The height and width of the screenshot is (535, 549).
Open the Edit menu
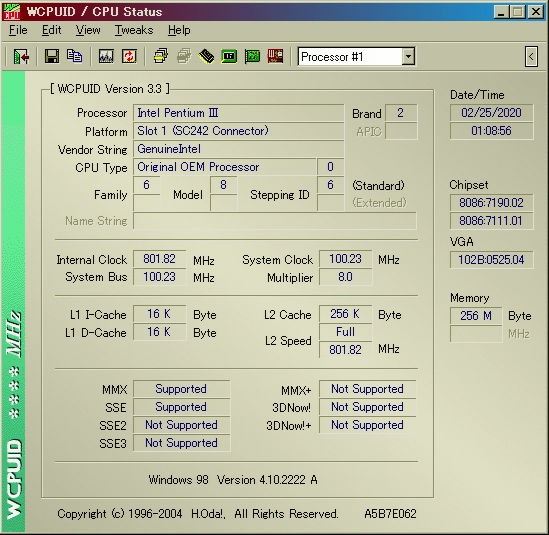pyautogui.click(x=51, y=30)
